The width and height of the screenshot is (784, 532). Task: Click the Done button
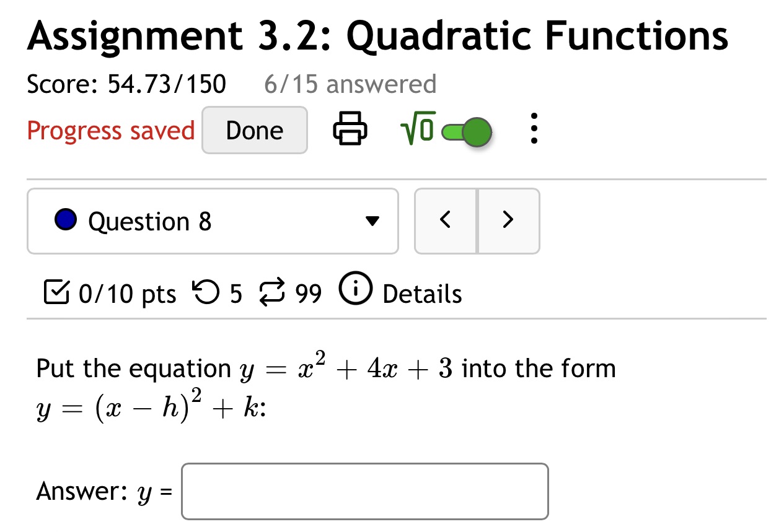254,130
